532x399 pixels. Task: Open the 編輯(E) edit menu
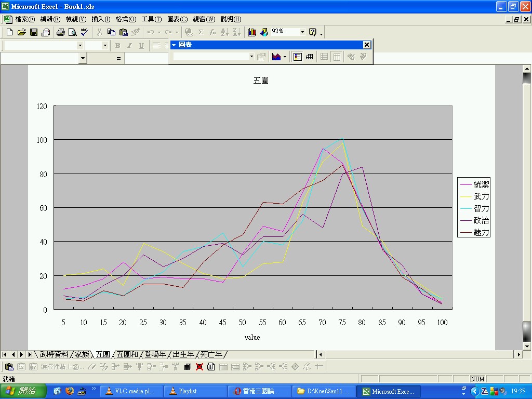50,19
